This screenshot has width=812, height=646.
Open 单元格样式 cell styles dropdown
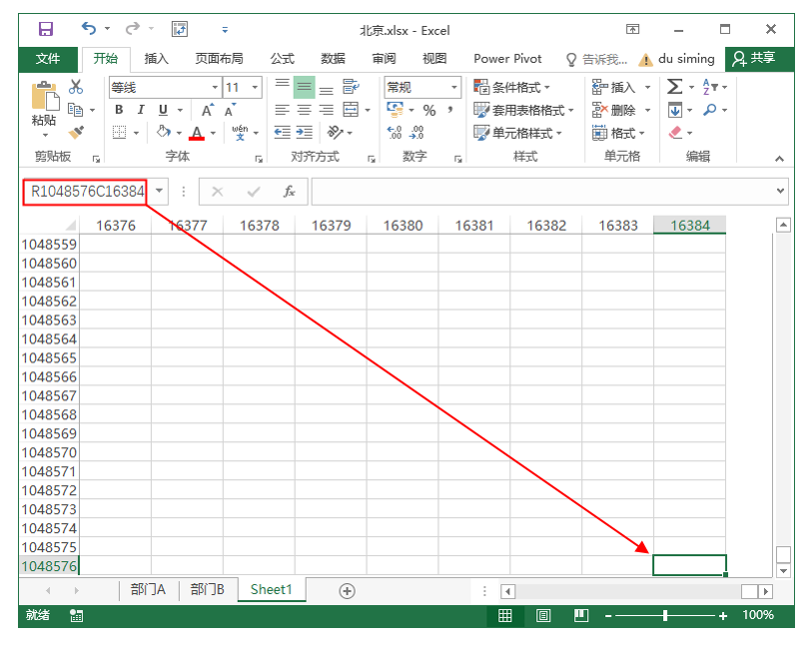pyautogui.click(x=517, y=133)
